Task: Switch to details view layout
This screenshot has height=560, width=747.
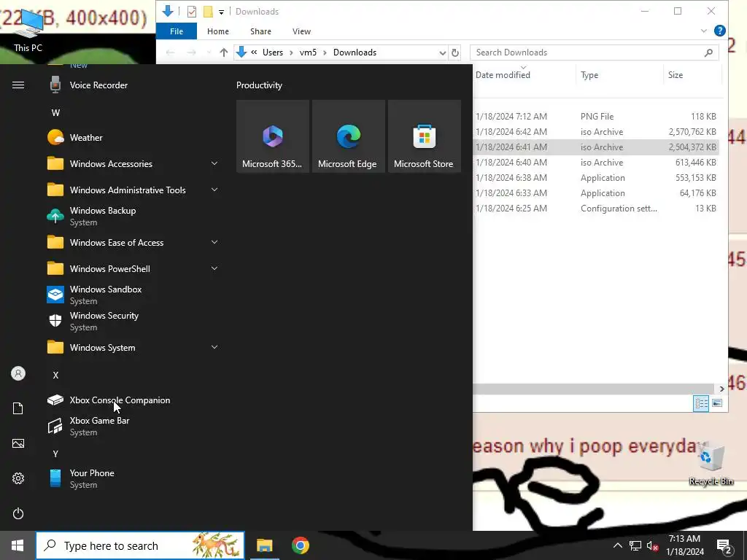Action: [x=701, y=403]
